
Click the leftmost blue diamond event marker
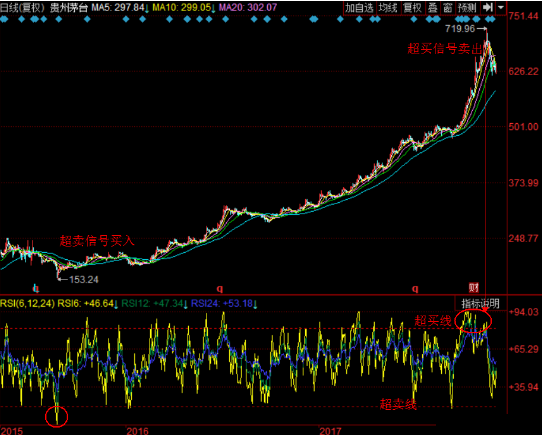pyautogui.click(x=4, y=19)
